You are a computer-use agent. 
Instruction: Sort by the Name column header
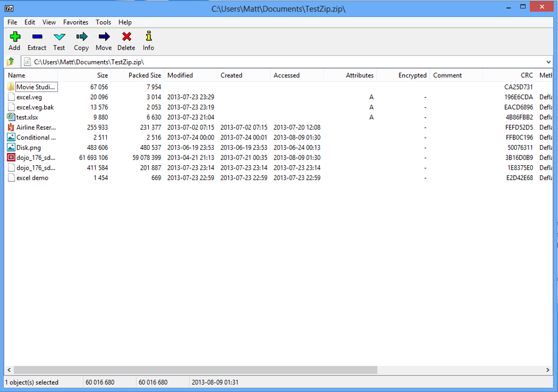(x=31, y=75)
